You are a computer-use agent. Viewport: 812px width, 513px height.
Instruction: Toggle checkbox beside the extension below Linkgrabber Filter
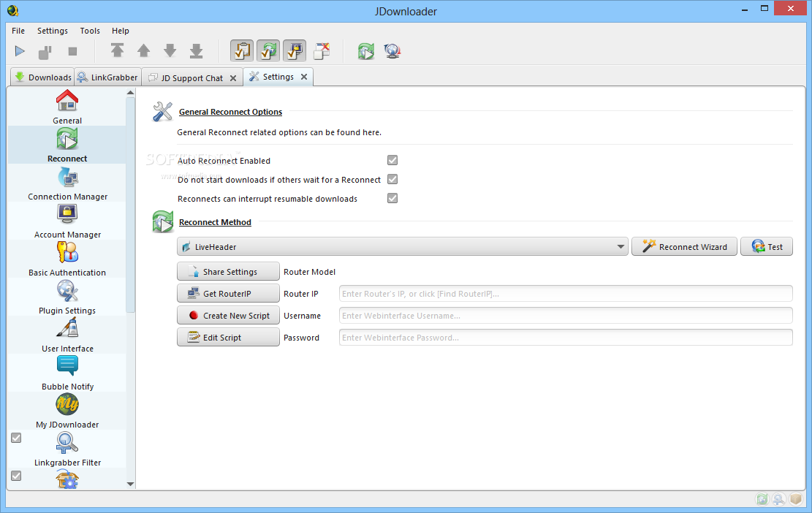click(x=16, y=476)
